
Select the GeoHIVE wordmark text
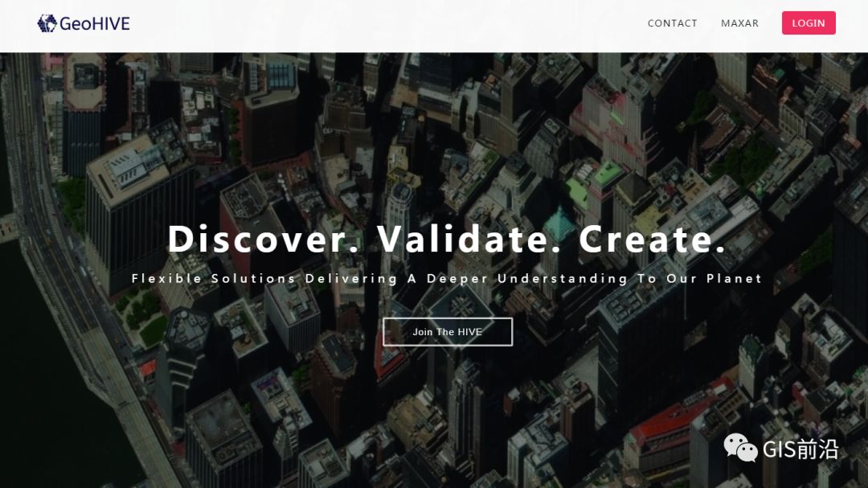coord(95,24)
